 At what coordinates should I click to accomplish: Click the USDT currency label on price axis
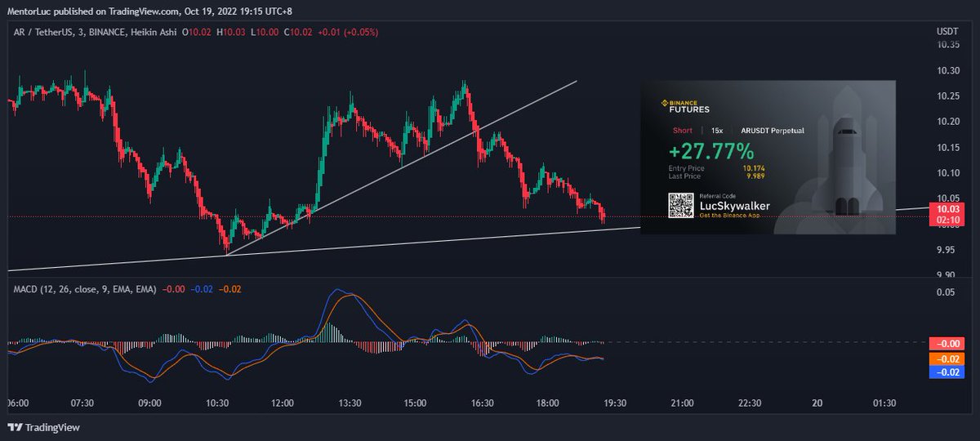[x=947, y=31]
